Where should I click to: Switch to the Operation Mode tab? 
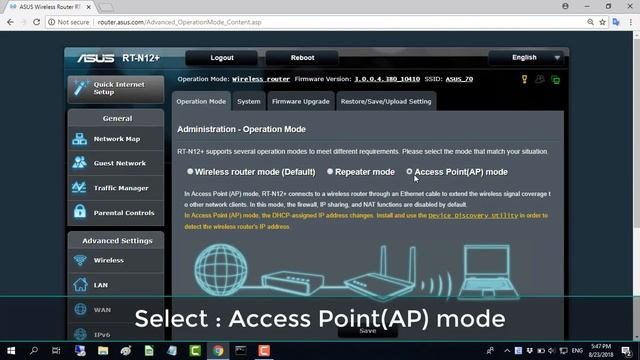(x=201, y=101)
